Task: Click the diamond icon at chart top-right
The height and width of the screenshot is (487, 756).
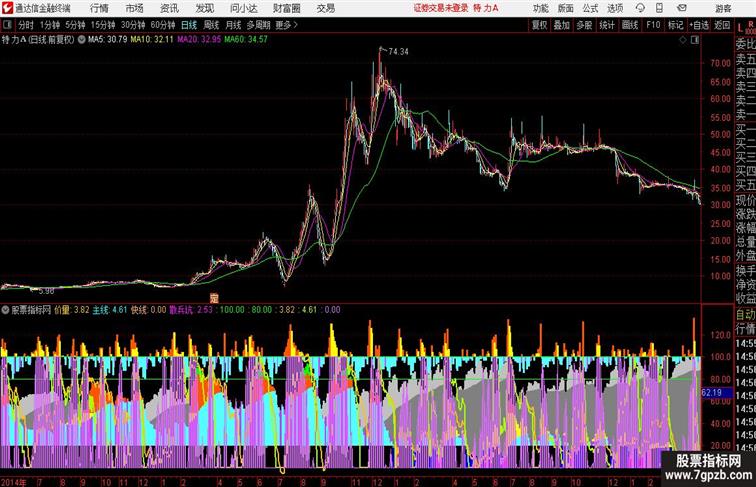Action: coord(683,40)
